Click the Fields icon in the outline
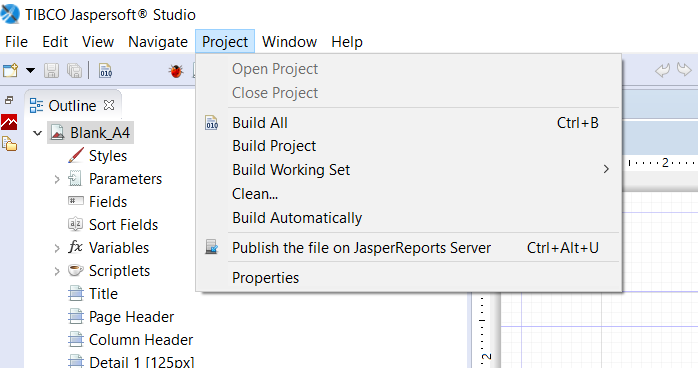 76,201
